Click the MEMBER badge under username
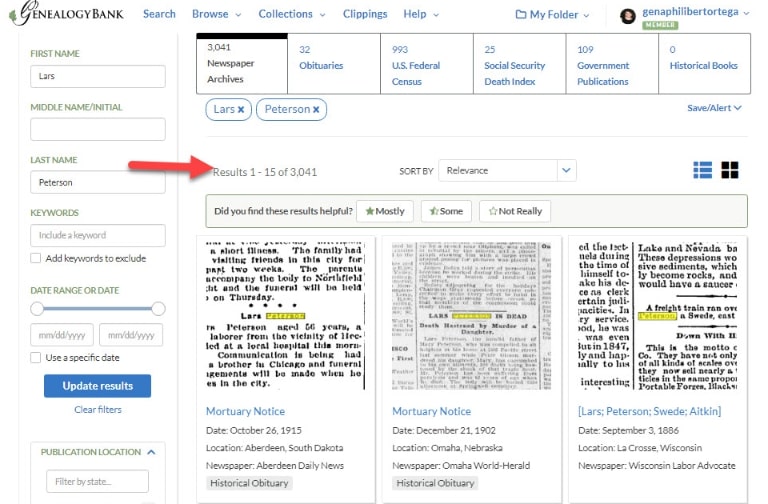Screen dimensions: 768x504 coord(660,25)
